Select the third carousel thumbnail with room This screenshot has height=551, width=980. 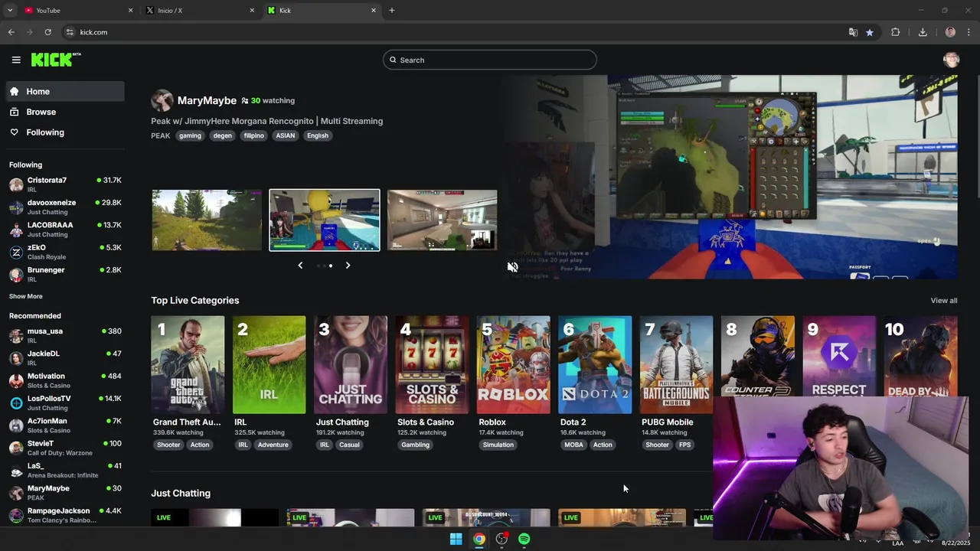[443, 220]
